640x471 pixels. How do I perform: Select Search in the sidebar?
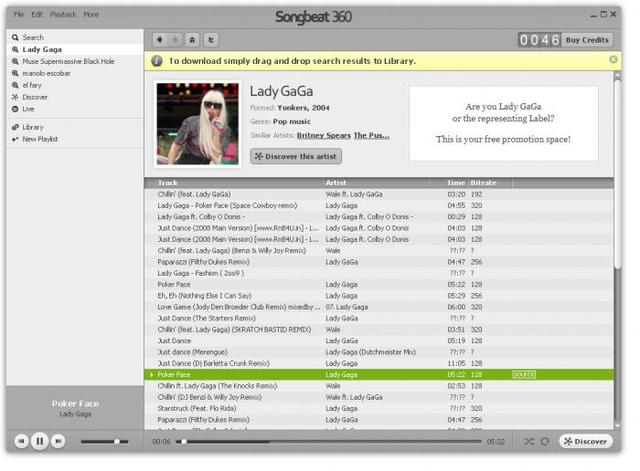(75, 38)
